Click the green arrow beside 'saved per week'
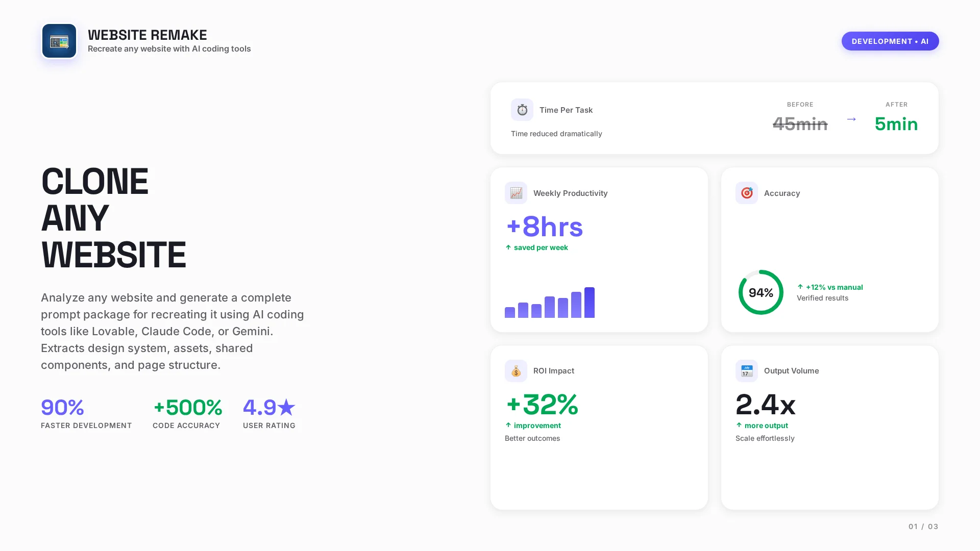Screen dimensions: 980x551 [x=508, y=247]
